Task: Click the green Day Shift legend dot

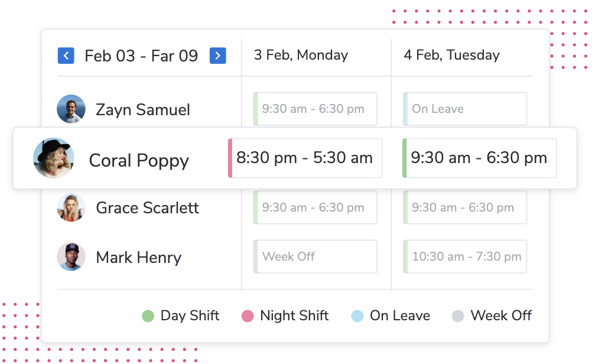Action: click(148, 316)
